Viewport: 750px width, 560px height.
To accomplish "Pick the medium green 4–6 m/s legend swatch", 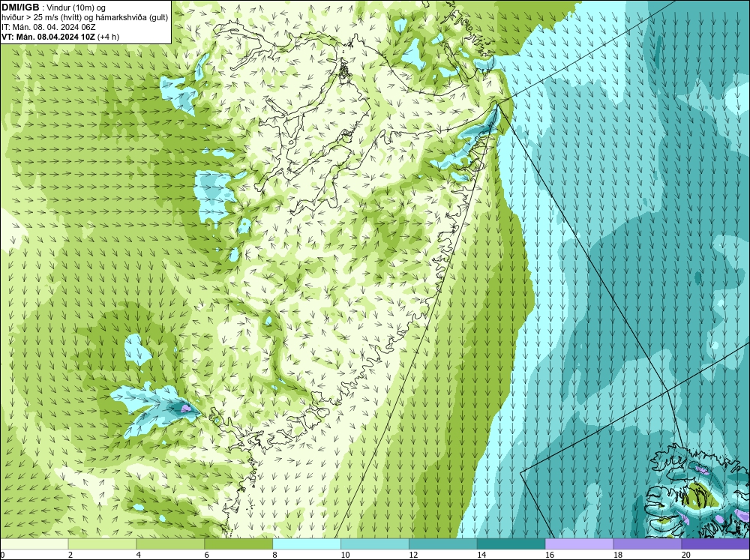I will [170, 544].
